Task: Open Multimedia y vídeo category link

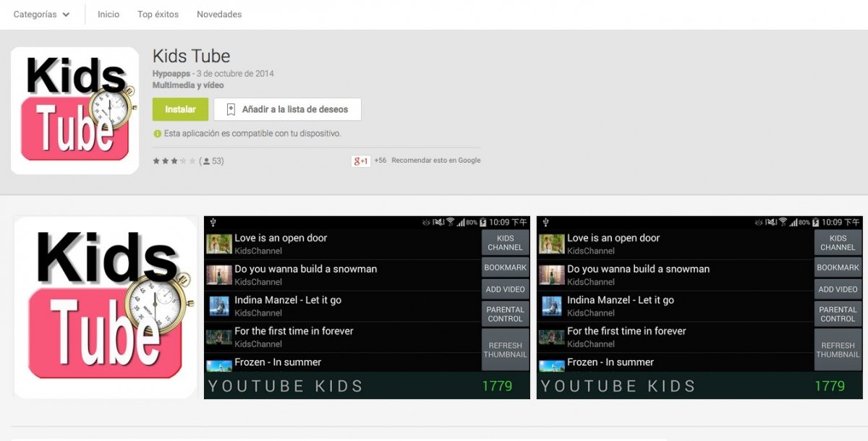Action: click(188, 85)
